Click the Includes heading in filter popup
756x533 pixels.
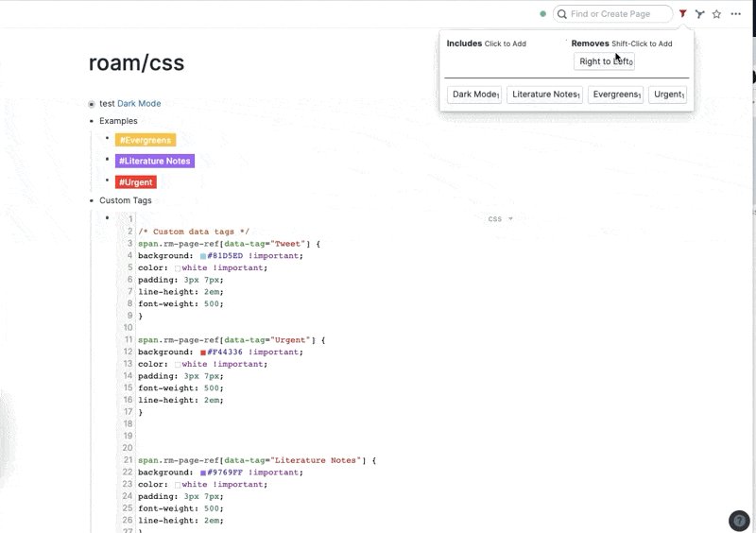tap(464, 43)
